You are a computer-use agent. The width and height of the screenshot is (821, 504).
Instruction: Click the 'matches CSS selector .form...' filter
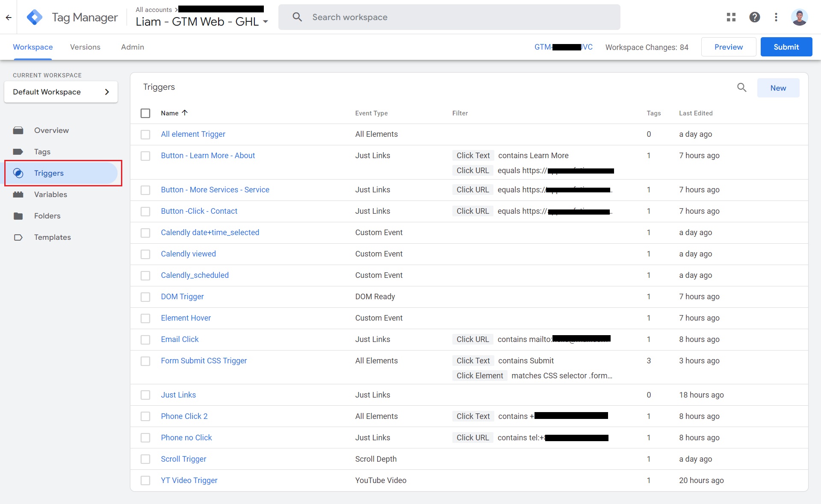(x=562, y=376)
